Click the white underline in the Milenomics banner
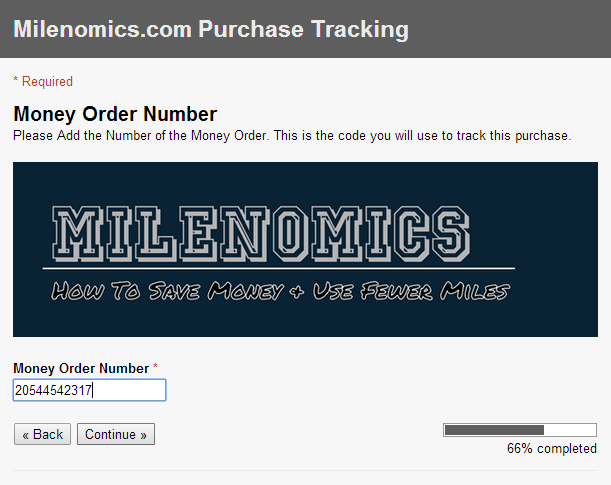This screenshot has height=485, width=611. [x=279, y=268]
